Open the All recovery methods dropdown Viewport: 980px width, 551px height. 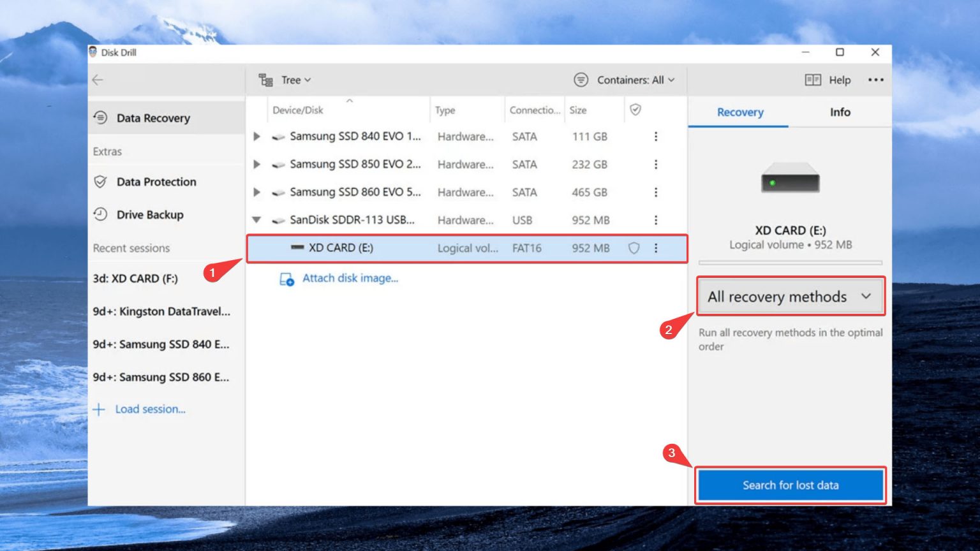pyautogui.click(x=791, y=297)
